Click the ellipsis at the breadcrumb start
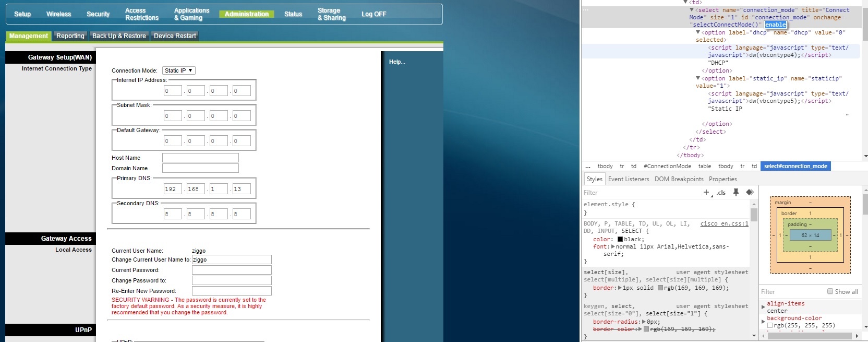This screenshot has width=868, height=342. [x=588, y=167]
